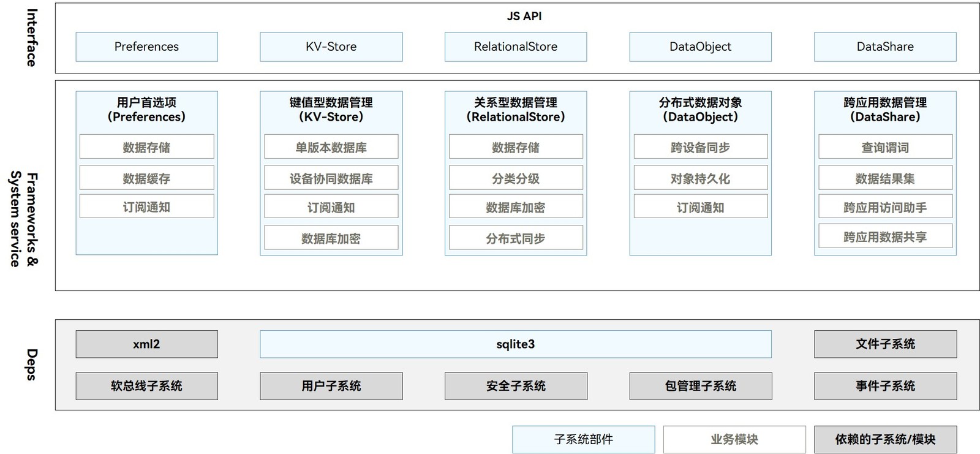Viewport: 980px width, 454px height.
Task: Click the Deps layer label
Action: pyautogui.click(x=32, y=365)
